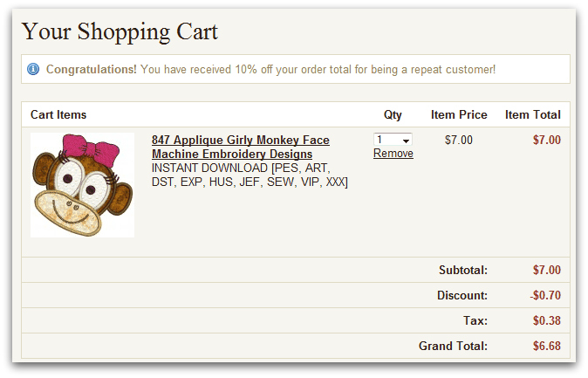This screenshot has width=588, height=378.
Task: Click the Grand Total label
Action: point(453,346)
